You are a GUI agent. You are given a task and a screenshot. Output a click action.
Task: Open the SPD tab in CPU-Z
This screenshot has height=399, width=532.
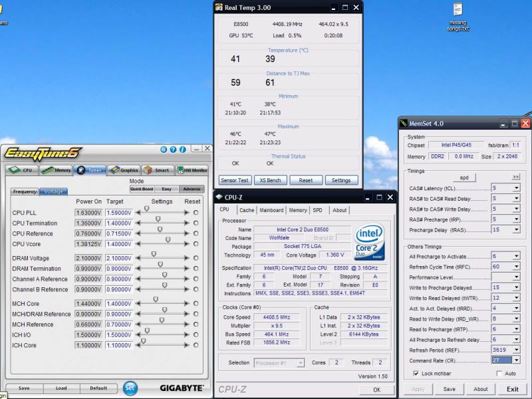pyautogui.click(x=318, y=210)
